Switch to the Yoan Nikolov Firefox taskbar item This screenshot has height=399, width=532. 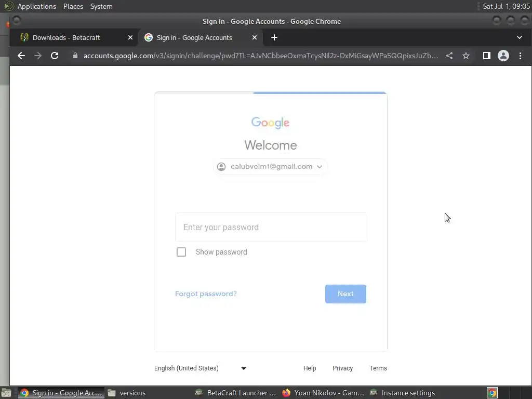[x=323, y=393]
